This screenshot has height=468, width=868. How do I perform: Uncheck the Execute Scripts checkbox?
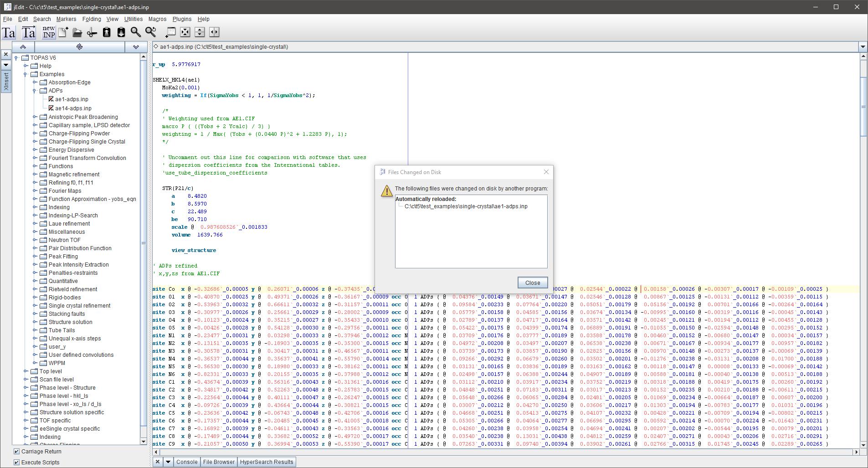coord(17,463)
